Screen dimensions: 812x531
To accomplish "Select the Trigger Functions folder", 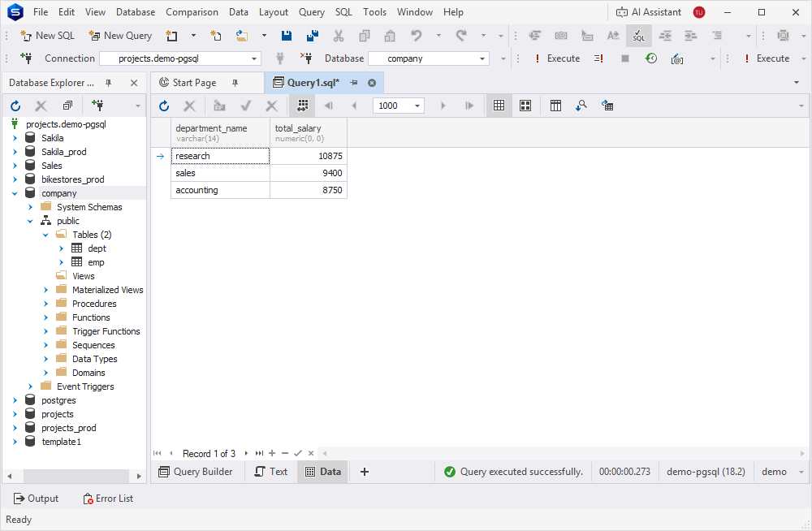I will pyautogui.click(x=106, y=331).
